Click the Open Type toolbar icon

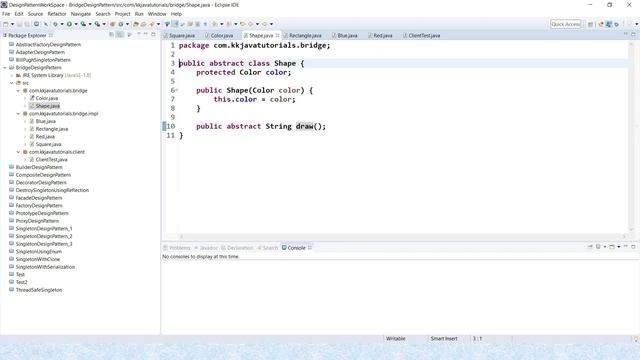coord(136,24)
